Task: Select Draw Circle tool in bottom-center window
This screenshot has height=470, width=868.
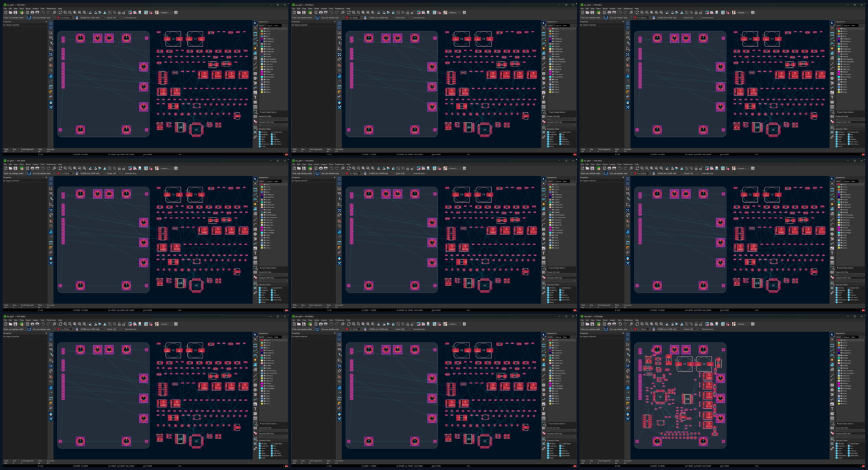Action: [543, 390]
